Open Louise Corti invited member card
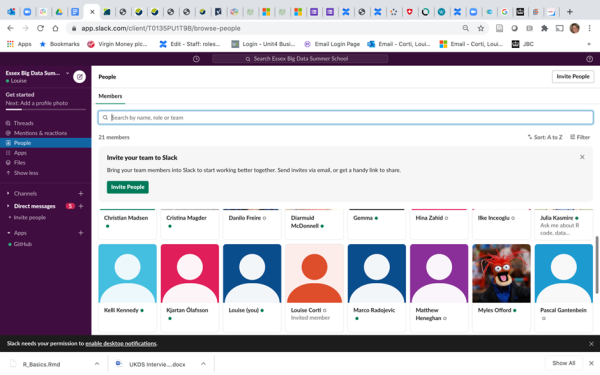 click(x=314, y=287)
